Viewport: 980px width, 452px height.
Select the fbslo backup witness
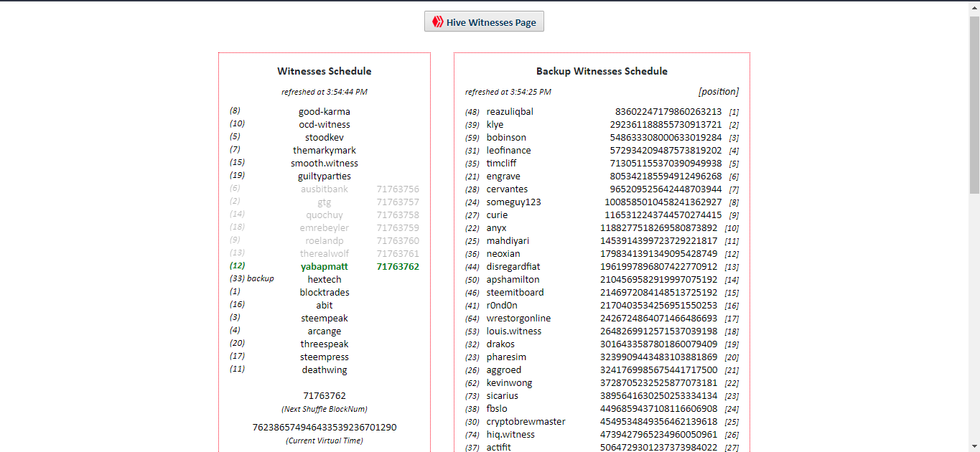click(497, 408)
